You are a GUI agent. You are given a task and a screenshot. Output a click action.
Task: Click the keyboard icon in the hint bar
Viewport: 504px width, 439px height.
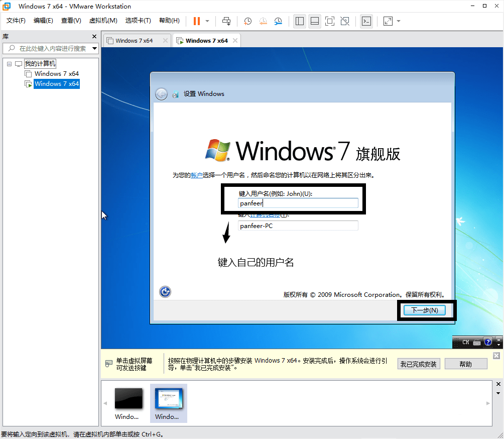pos(109,364)
